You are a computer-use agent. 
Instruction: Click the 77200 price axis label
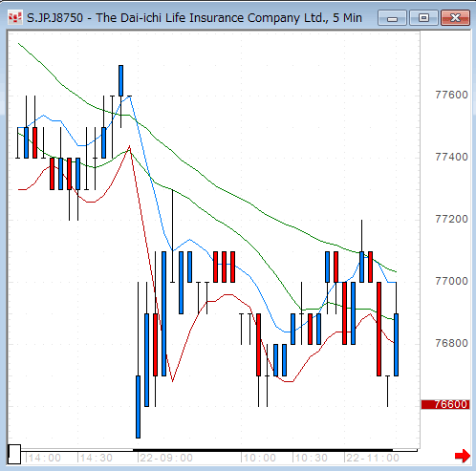[451, 219]
